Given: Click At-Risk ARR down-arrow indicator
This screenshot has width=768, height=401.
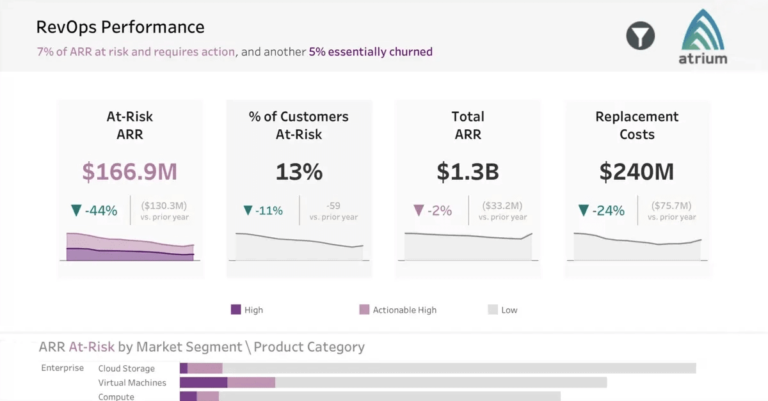Looking at the screenshot, I should (x=76, y=211).
